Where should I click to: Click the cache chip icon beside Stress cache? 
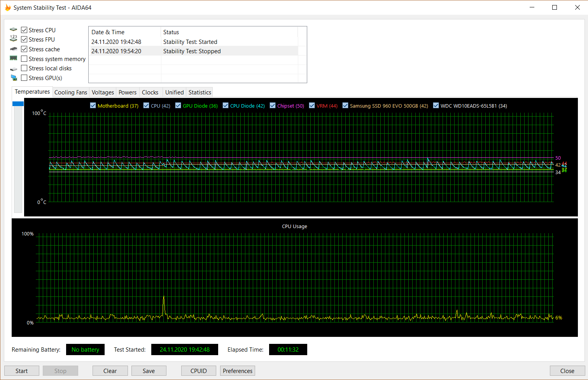click(14, 49)
